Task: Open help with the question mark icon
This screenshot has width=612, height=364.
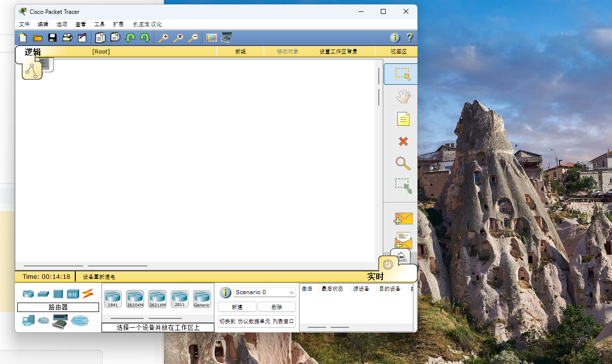Action: pos(409,38)
